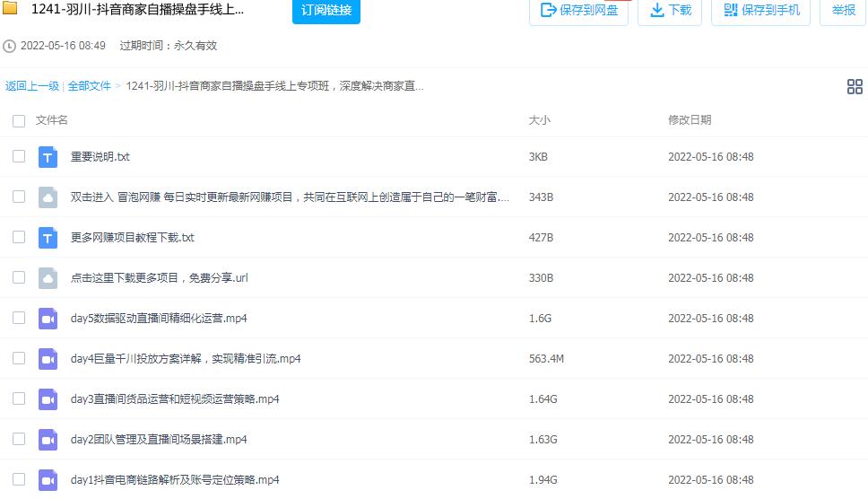Check the box for day1抖音电商链路解析 video
This screenshot has width=868, height=499.
pyautogui.click(x=19, y=479)
